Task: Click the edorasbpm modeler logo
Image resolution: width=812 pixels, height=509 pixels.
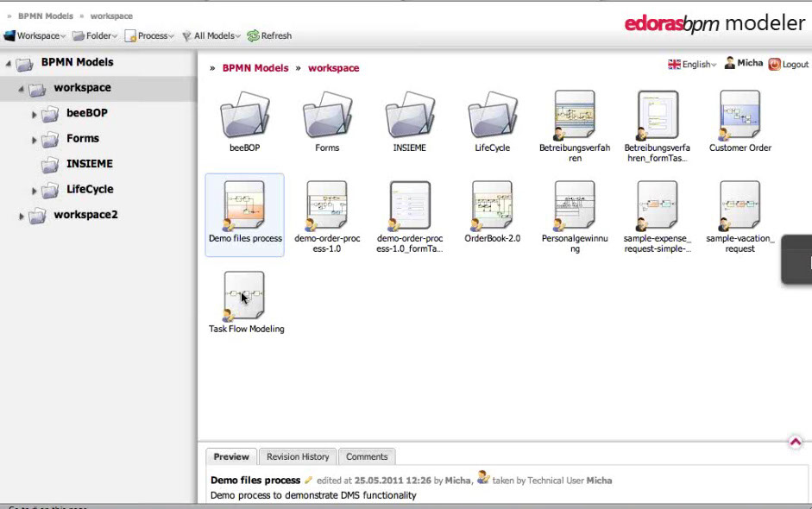Action: click(714, 23)
